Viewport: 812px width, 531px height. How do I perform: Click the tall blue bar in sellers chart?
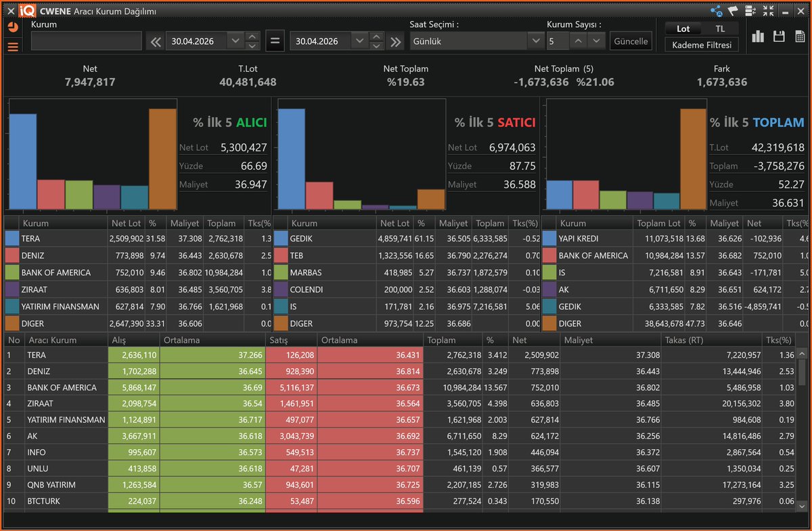point(292,159)
